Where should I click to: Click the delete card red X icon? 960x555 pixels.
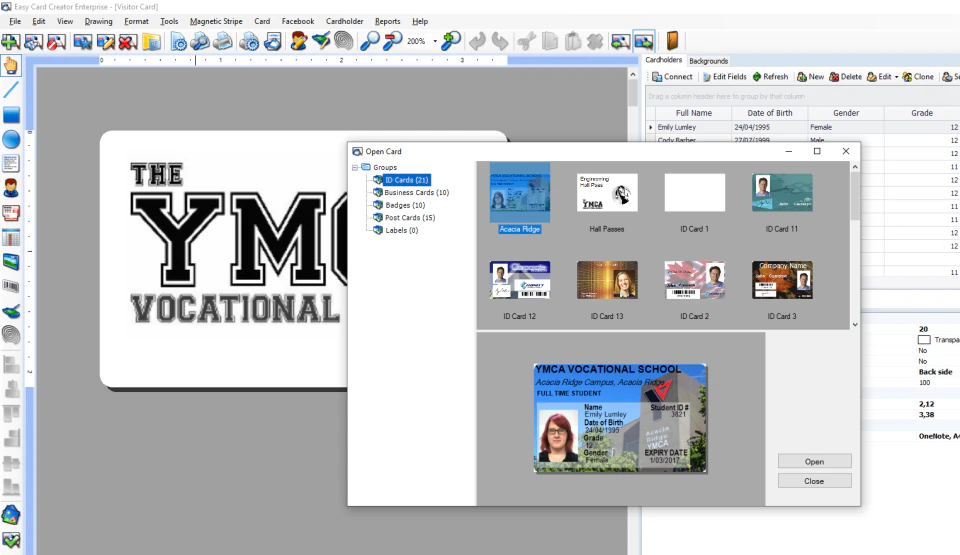[x=128, y=42]
